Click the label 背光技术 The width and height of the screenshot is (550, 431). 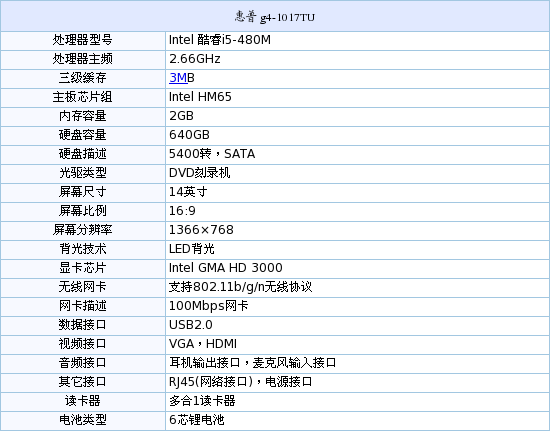pos(82,249)
